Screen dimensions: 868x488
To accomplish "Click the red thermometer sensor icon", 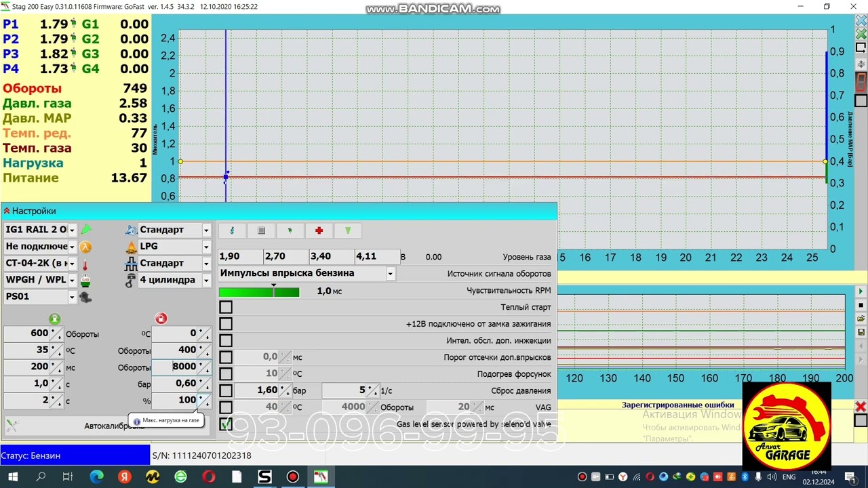I will pos(85,263).
